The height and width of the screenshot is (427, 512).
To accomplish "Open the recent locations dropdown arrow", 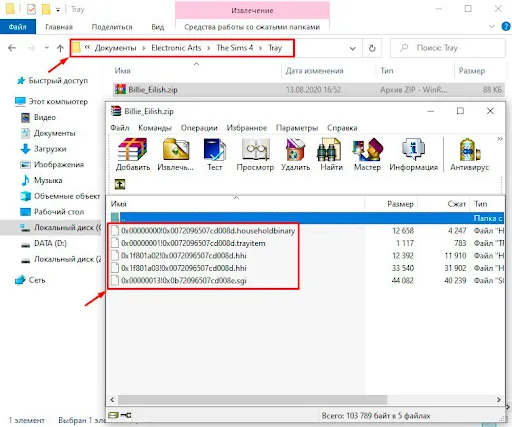I will [47, 48].
